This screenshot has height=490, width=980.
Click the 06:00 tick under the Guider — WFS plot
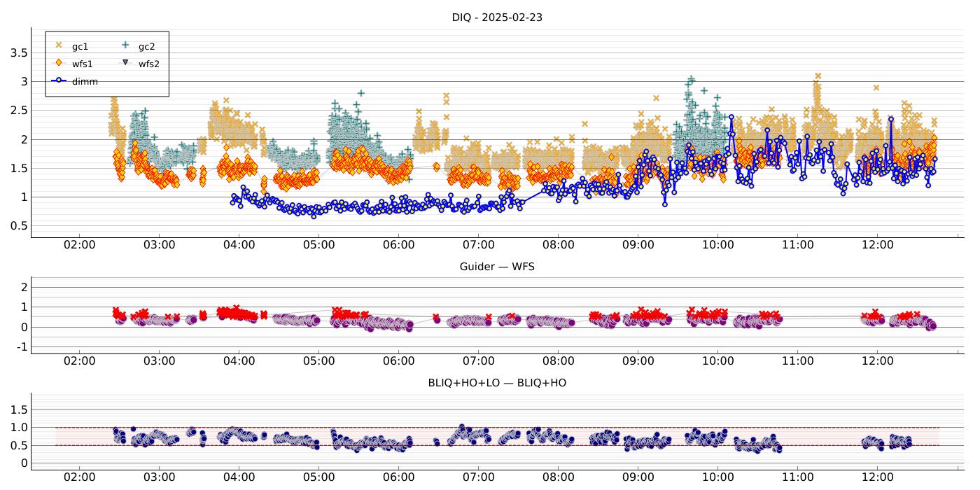(x=398, y=361)
